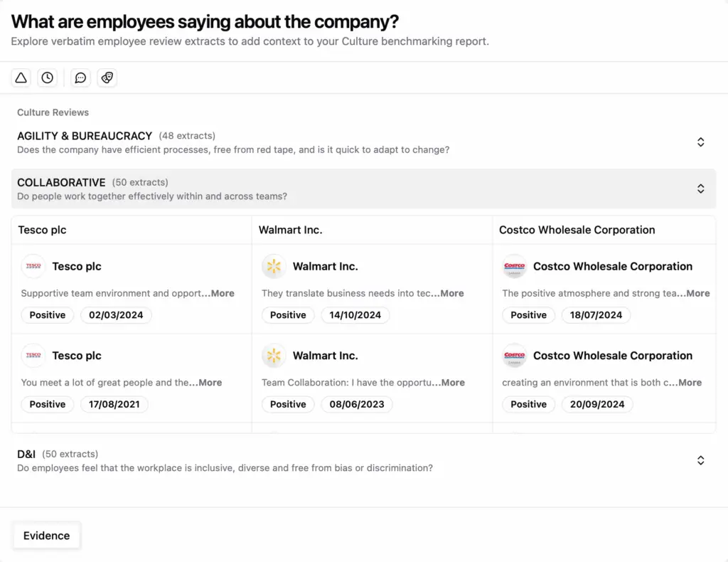728x562 pixels.
Task: Click the Culture Reviews label
Action: coord(53,112)
